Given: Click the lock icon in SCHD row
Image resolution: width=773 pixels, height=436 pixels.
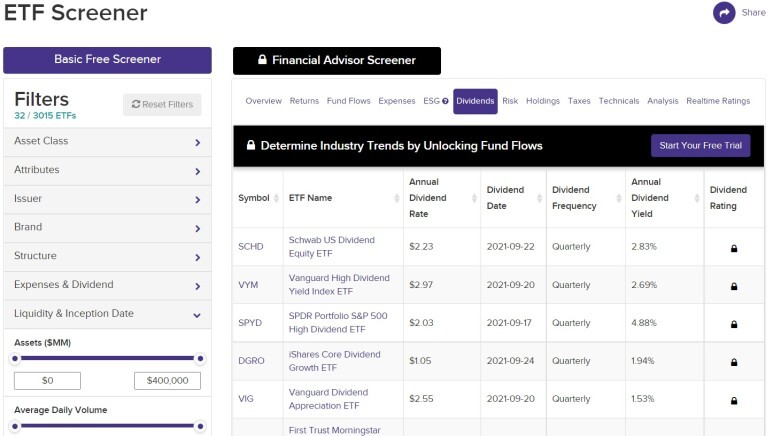Looking at the screenshot, I should click(734, 248).
